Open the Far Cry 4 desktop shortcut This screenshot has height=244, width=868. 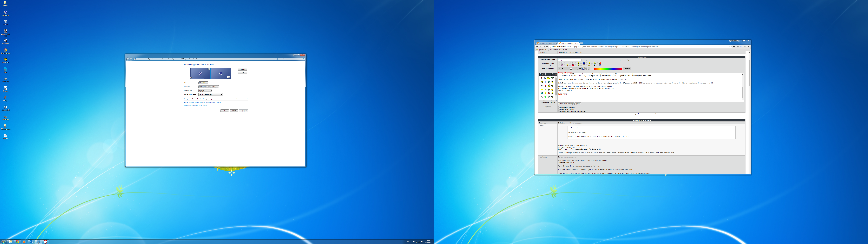(5, 98)
